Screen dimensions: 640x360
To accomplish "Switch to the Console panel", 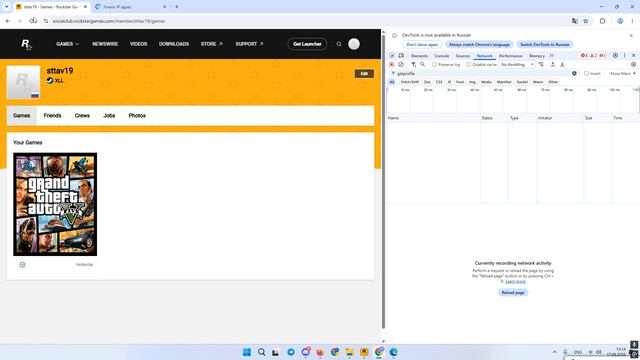I will pyautogui.click(x=442, y=56).
